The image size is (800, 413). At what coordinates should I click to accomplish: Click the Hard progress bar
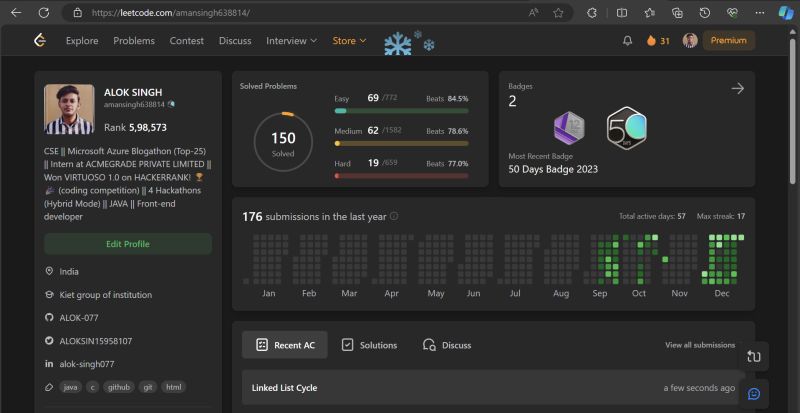[x=401, y=176]
